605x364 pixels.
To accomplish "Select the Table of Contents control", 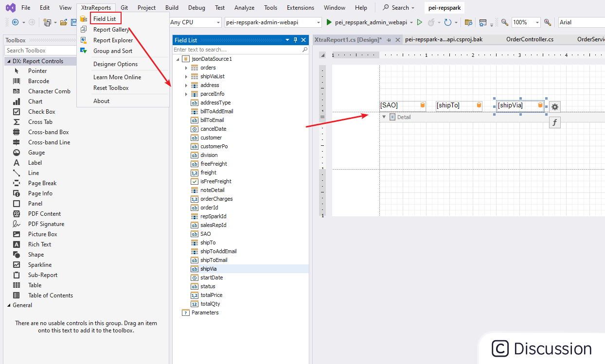I will [x=50, y=295].
